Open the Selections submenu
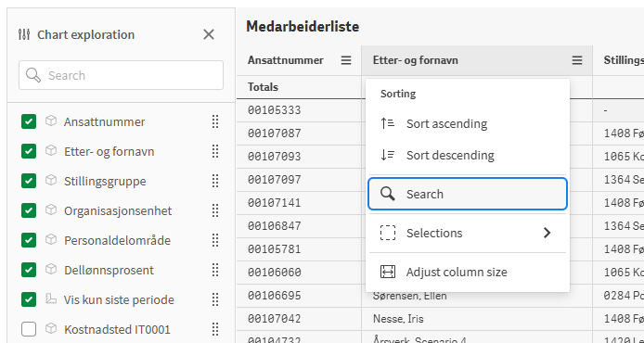The image size is (644, 343). (x=468, y=233)
